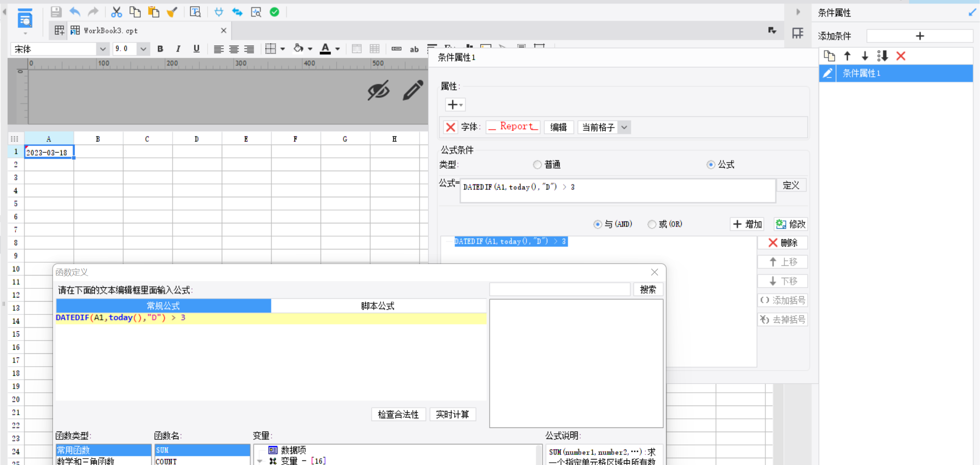Select SUM in the function name list
Image resolution: width=980 pixels, height=465 pixels.
(x=202, y=450)
